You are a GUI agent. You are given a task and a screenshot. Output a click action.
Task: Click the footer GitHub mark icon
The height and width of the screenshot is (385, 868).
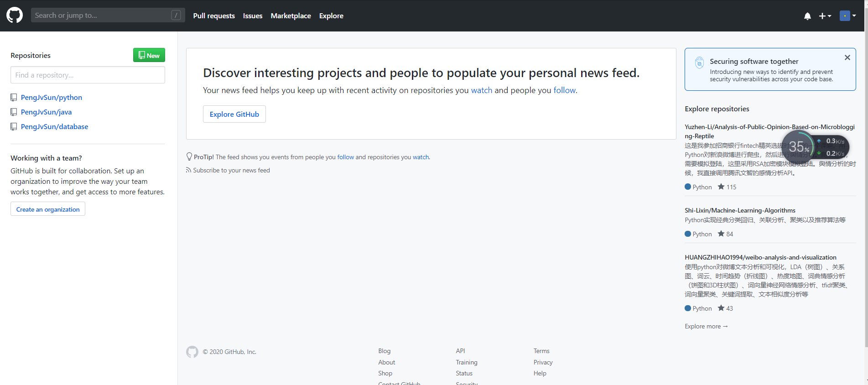(x=192, y=352)
